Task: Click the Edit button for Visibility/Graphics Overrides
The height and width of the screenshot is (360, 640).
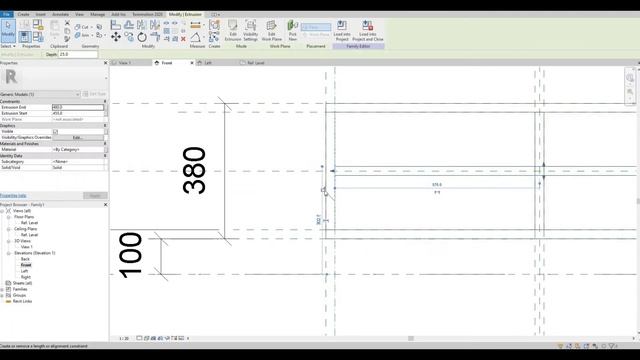Action: (78, 138)
